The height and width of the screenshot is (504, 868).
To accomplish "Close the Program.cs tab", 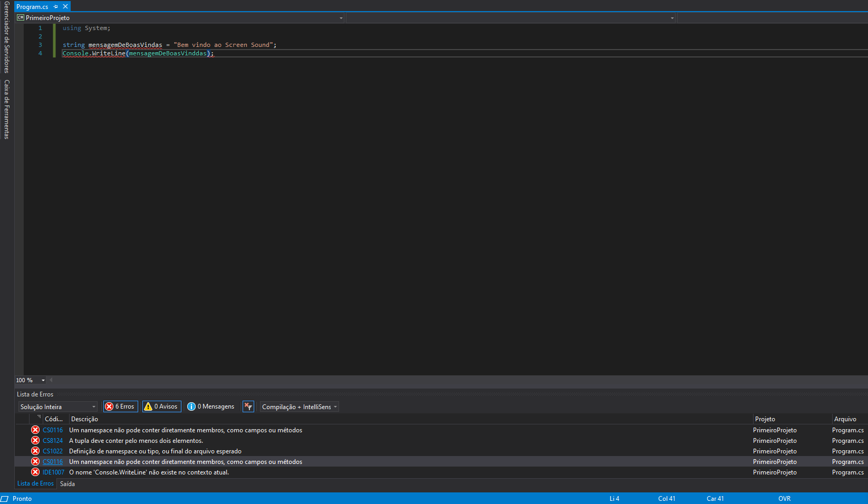I will [x=65, y=6].
